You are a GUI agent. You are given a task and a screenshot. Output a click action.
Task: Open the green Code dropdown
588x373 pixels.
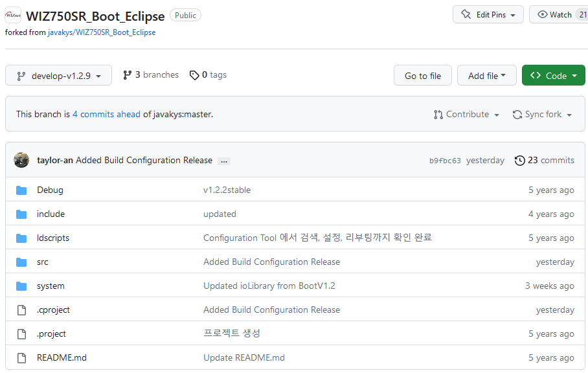[553, 75]
